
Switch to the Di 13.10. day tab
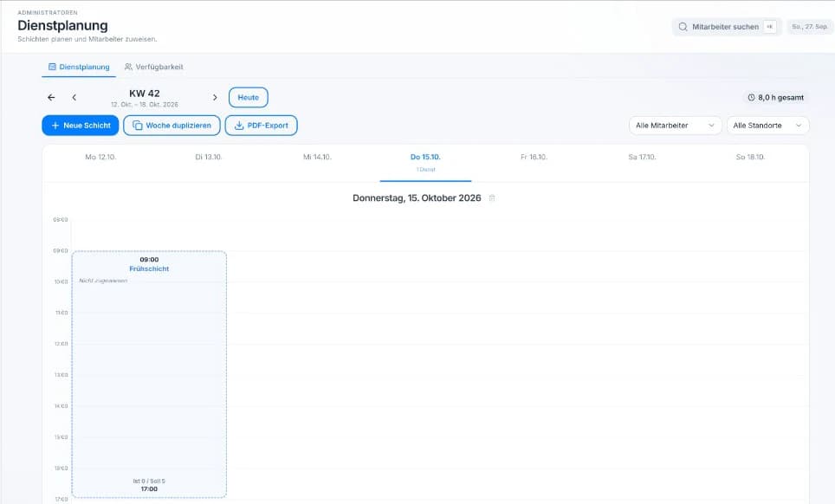pos(209,157)
